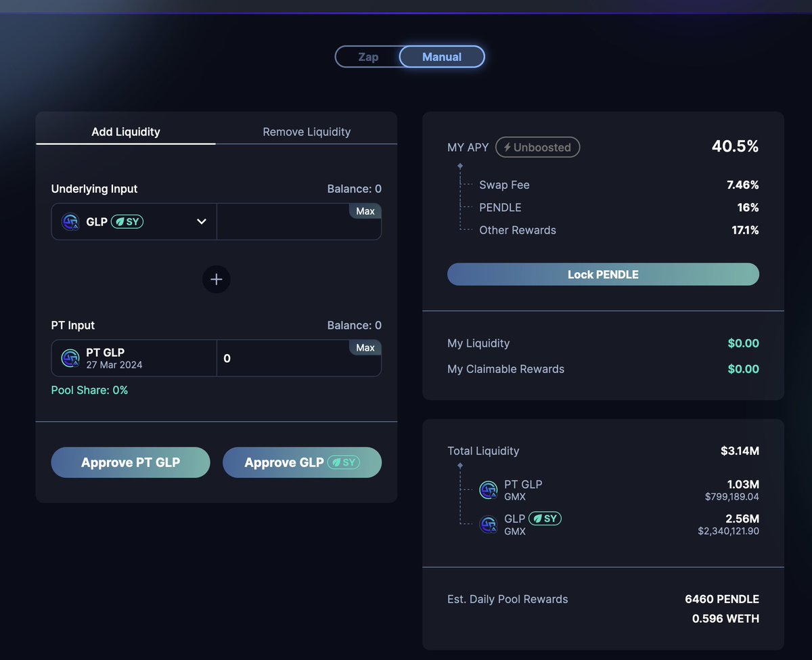This screenshot has height=660, width=812.
Task: Click the Unboosted badge next to MY APY
Action: click(537, 147)
